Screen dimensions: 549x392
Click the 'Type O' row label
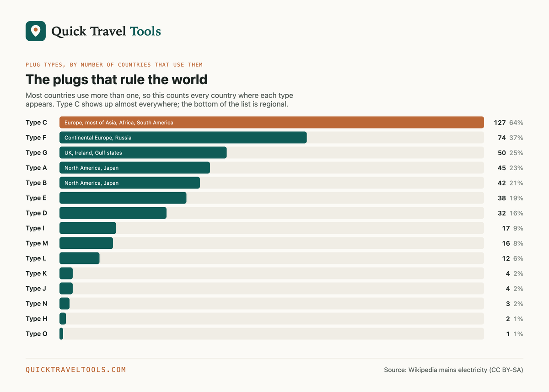[36, 334]
